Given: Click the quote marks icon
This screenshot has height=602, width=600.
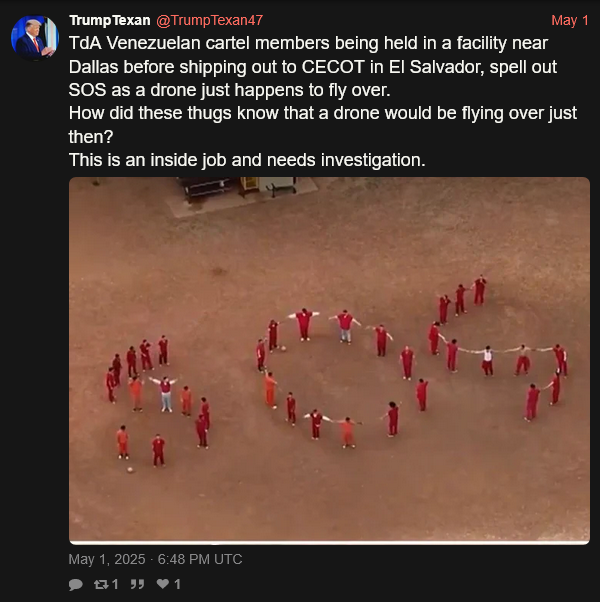Looking at the screenshot, I should (x=137, y=584).
